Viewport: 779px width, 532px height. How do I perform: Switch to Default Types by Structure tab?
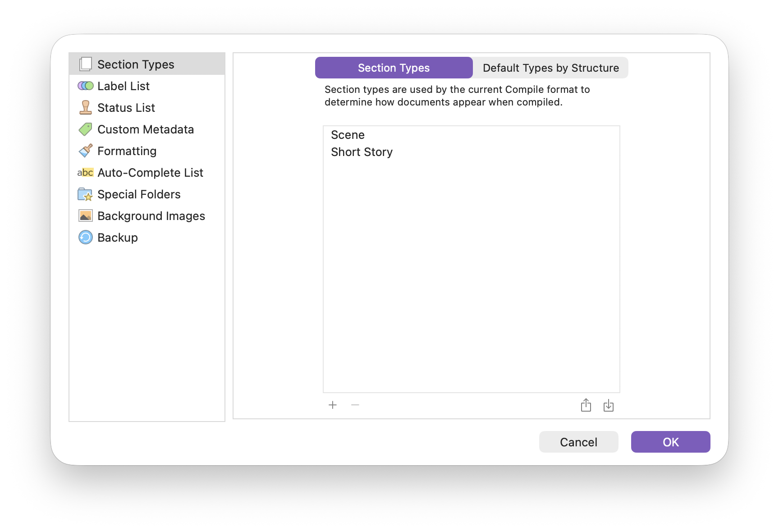(550, 68)
